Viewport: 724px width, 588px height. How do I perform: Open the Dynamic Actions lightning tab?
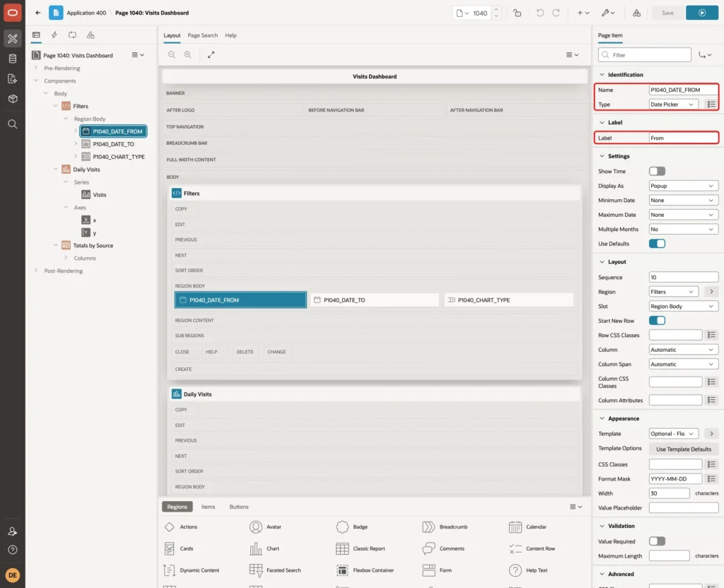click(x=54, y=35)
